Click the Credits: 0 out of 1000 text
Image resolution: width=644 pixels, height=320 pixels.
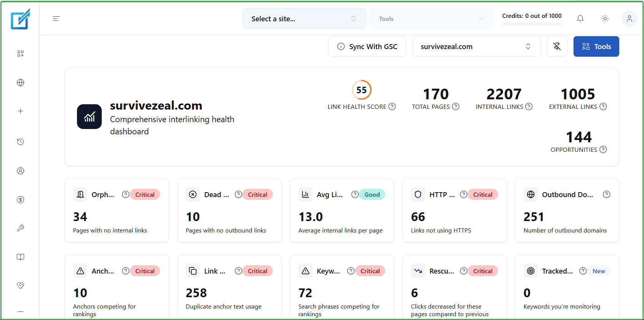[x=532, y=16]
